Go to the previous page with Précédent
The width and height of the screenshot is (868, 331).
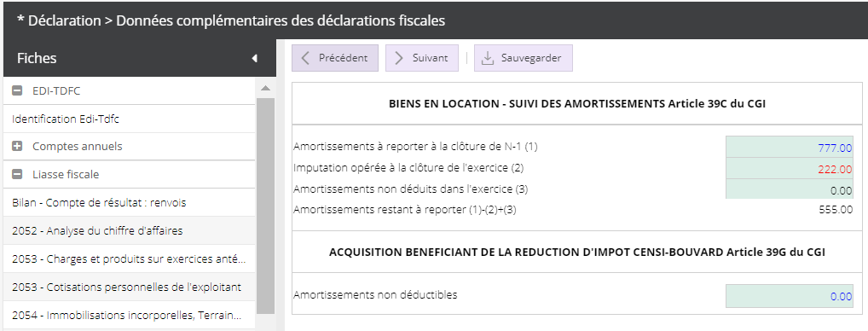click(x=335, y=58)
